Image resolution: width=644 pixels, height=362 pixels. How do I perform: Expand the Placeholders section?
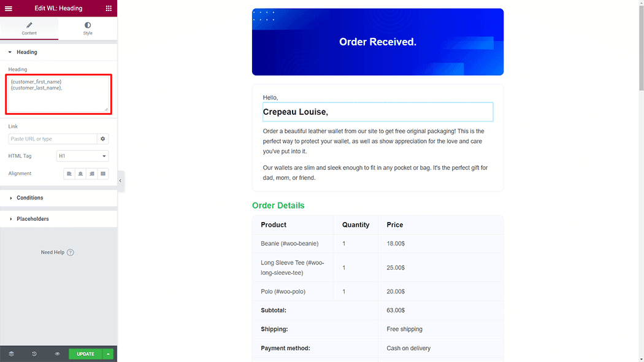[33, 219]
